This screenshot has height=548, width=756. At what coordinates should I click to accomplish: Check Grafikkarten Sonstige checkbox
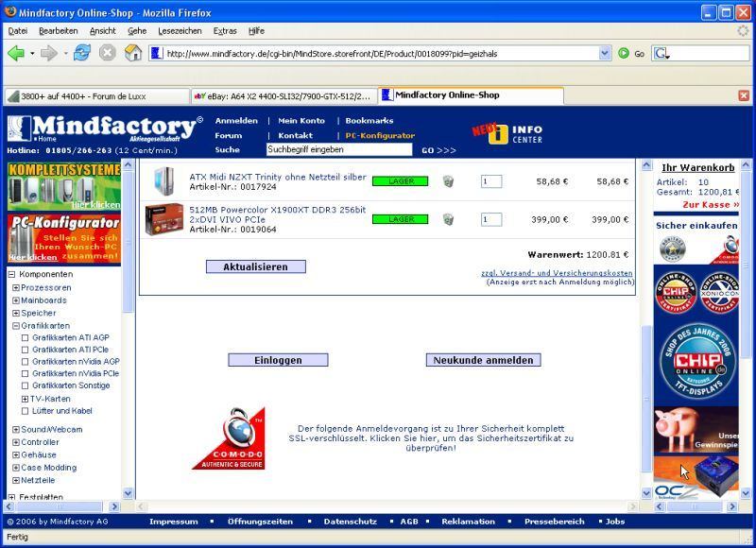pyautogui.click(x=26, y=386)
